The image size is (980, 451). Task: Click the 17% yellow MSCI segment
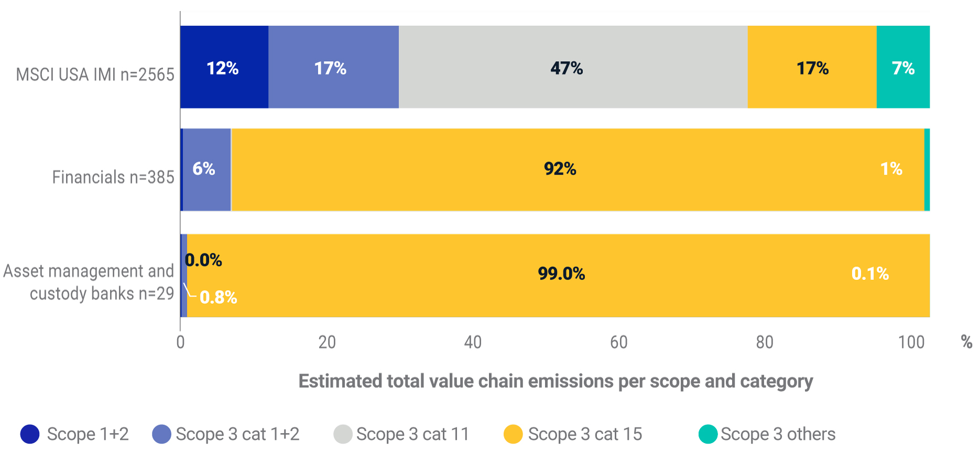pos(812,67)
